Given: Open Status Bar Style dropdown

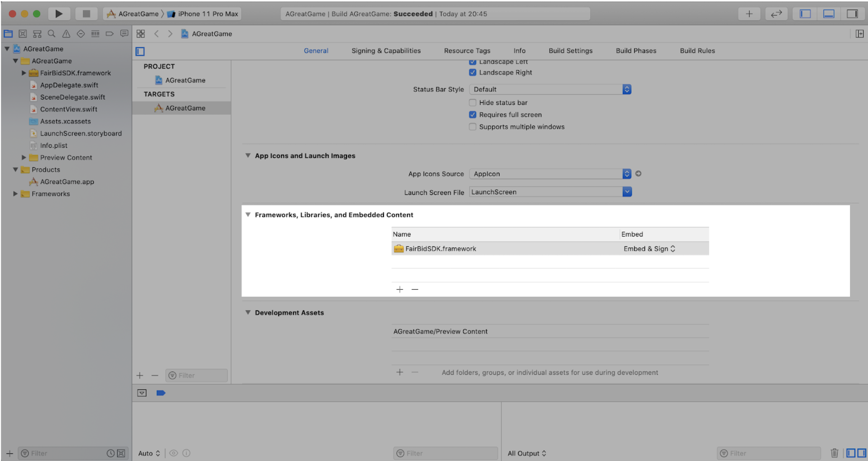Looking at the screenshot, I should [x=550, y=89].
